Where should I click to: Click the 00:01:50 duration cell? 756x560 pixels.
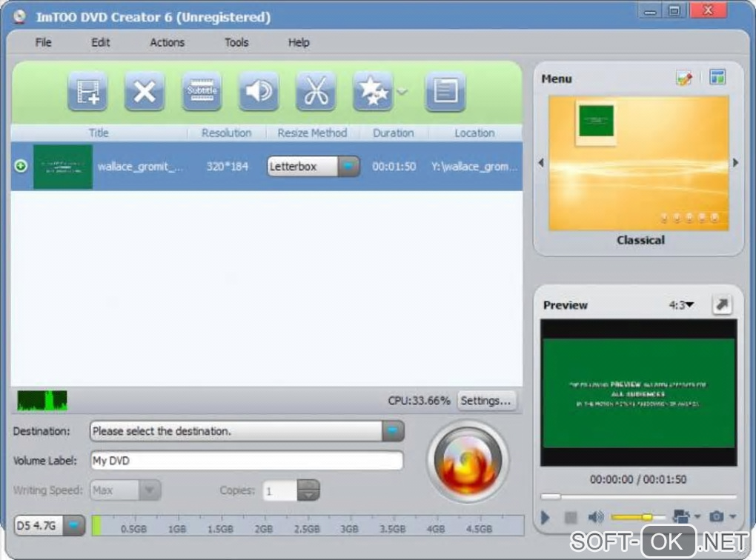[394, 167]
